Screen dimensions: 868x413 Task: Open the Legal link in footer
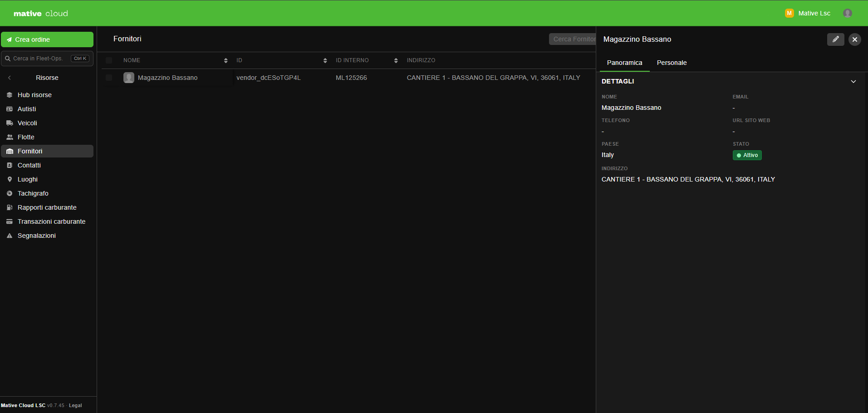click(75, 405)
